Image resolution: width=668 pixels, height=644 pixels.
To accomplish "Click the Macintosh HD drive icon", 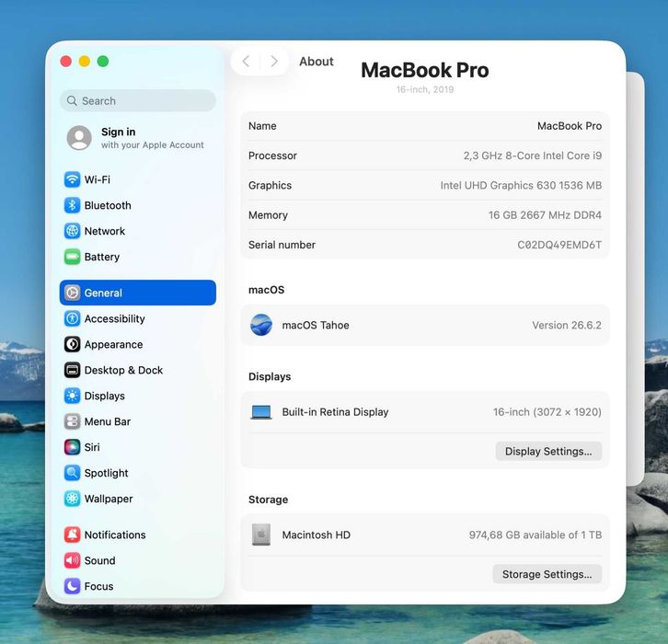I will click(x=261, y=535).
